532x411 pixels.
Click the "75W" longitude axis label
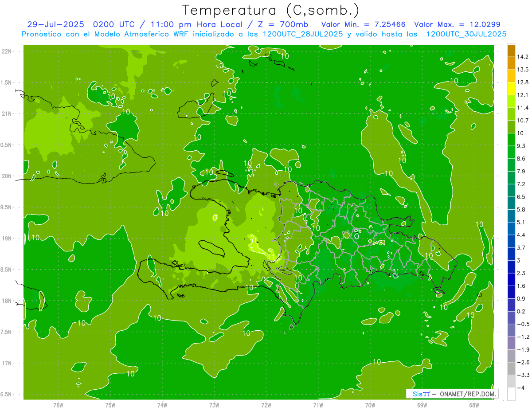pos(110,405)
